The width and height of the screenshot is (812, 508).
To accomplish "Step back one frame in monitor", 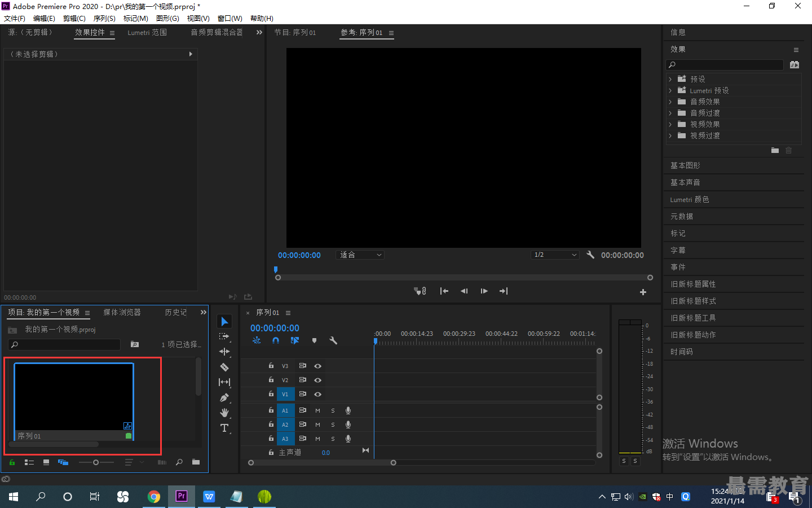I will (x=464, y=291).
